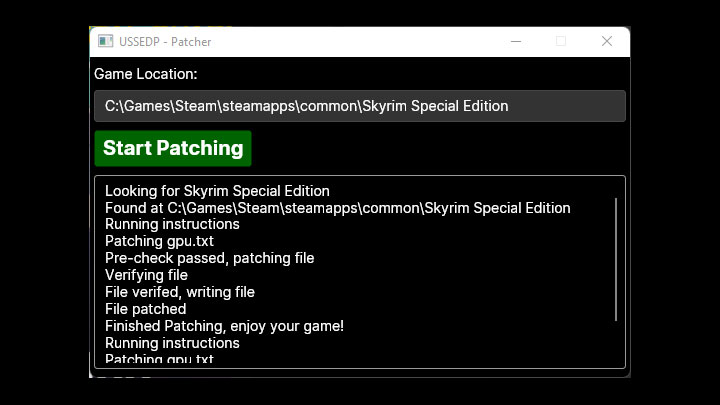Click the USSEDP Patcher title bar icon
The width and height of the screenshot is (720, 405).
105,41
